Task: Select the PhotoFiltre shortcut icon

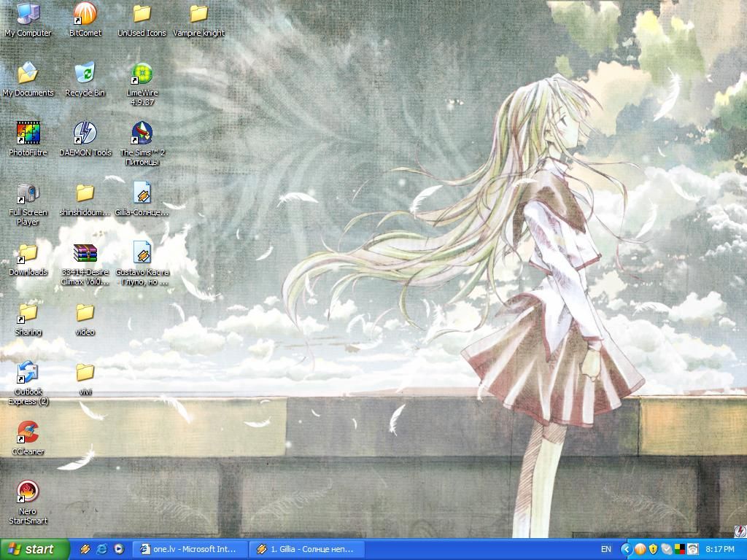Action: click(28, 139)
